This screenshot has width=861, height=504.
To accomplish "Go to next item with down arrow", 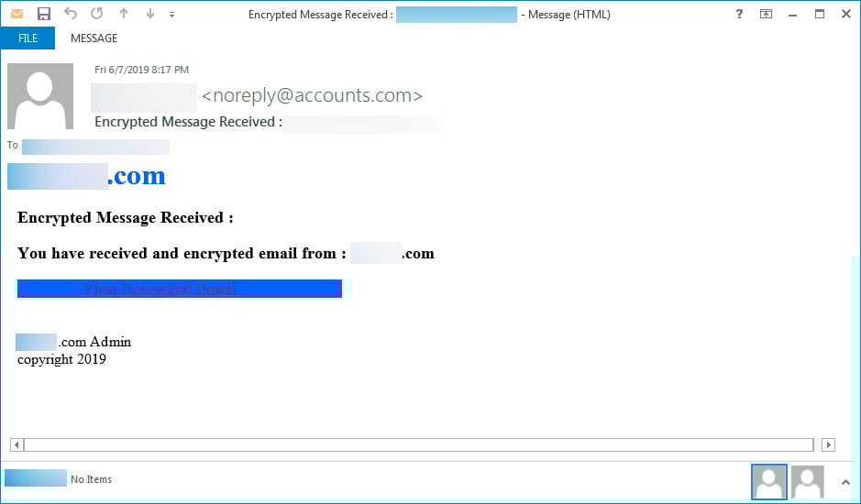I will point(149,14).
